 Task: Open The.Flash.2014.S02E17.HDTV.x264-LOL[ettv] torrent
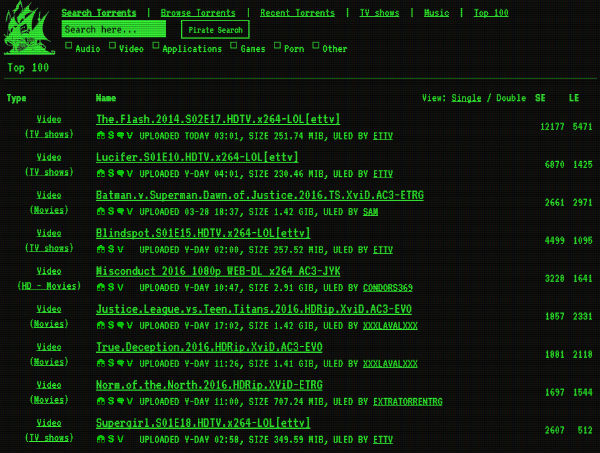[x=218, y=119]
